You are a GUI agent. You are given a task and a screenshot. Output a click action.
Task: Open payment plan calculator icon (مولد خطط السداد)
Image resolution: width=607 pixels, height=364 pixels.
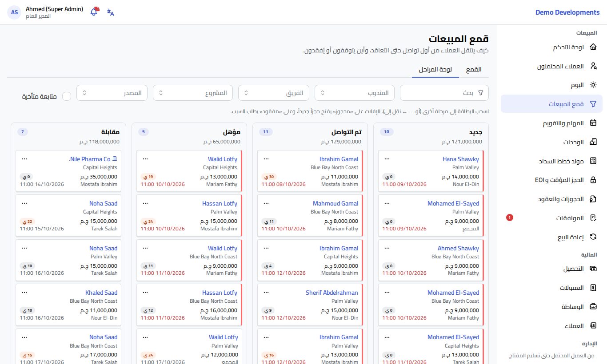tap(593, 161)
